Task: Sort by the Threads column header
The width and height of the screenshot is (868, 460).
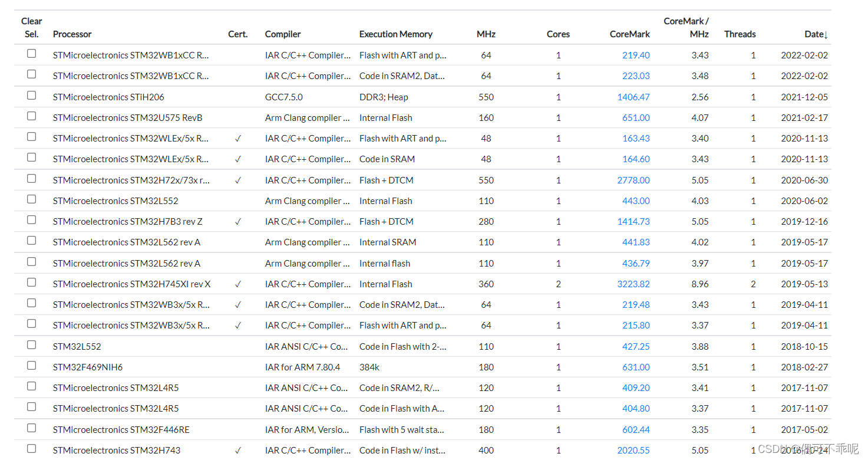Action: point(740,34)
